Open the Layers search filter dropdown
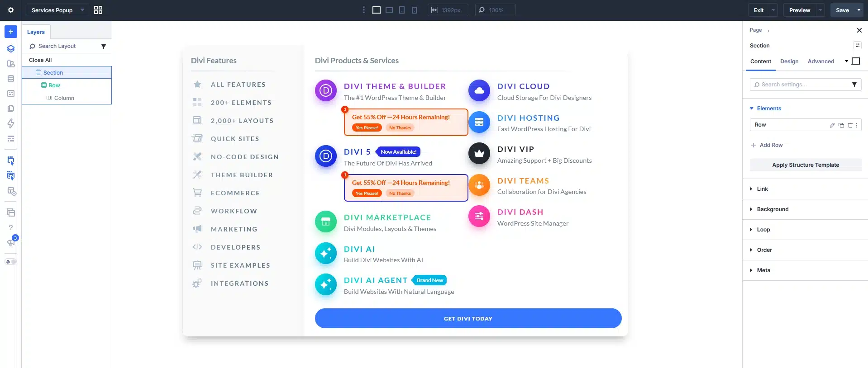This screenshot has height=368, width=868. [x=104, y=46]
